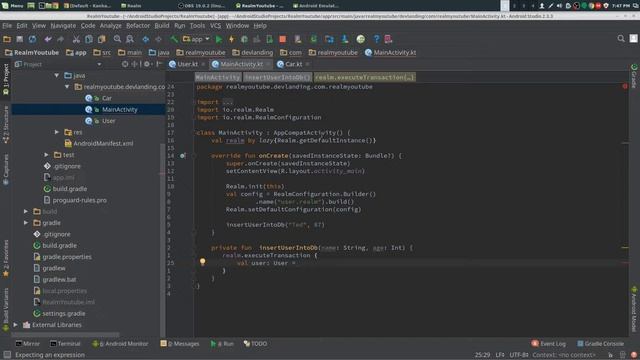The image size is (640, 360).
Task: Open the Gradle Console panel
Action: click(x=600, y=344)
